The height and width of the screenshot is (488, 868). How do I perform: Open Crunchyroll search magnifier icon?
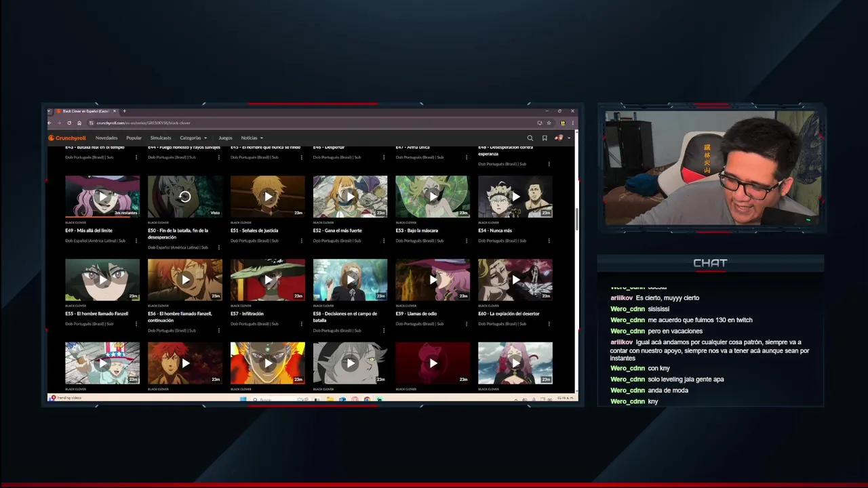pos(530,138)
